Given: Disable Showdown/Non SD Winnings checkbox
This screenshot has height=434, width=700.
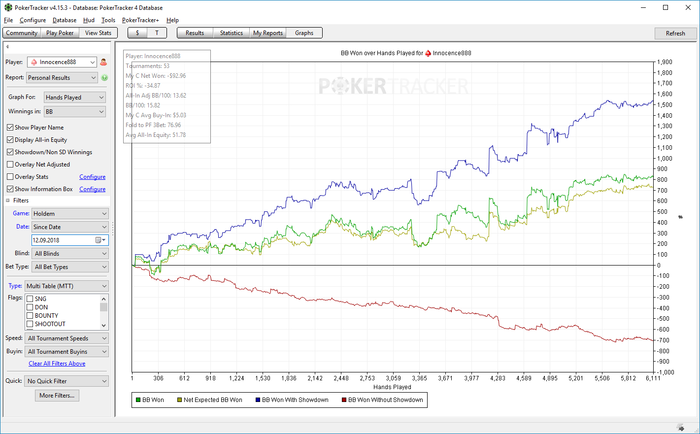Looking at the screenshot, I should pyautogui.click(x=10, y=152).
